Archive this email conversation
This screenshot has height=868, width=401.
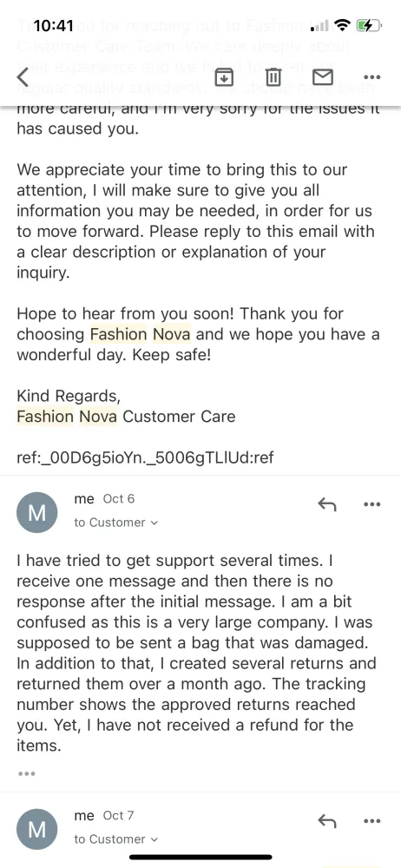[223, 77]
